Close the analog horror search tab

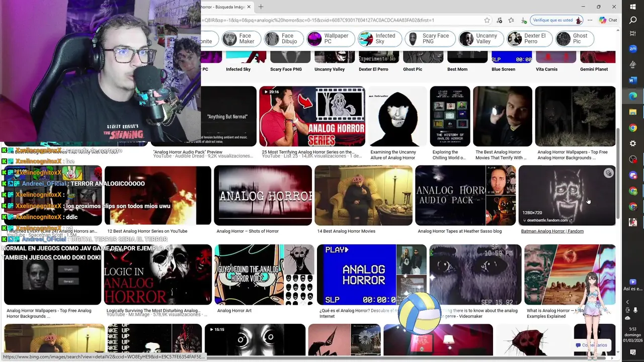click(x=249, y=7)
